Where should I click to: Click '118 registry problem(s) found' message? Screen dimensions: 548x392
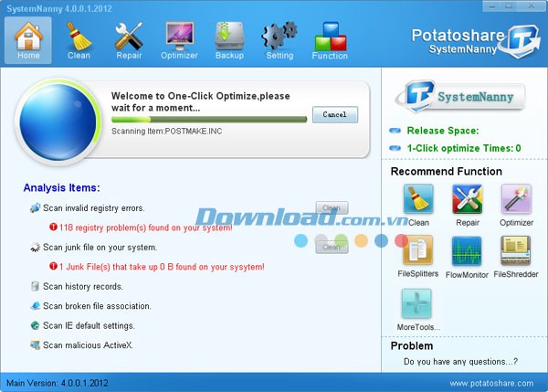tap(145, 228)
